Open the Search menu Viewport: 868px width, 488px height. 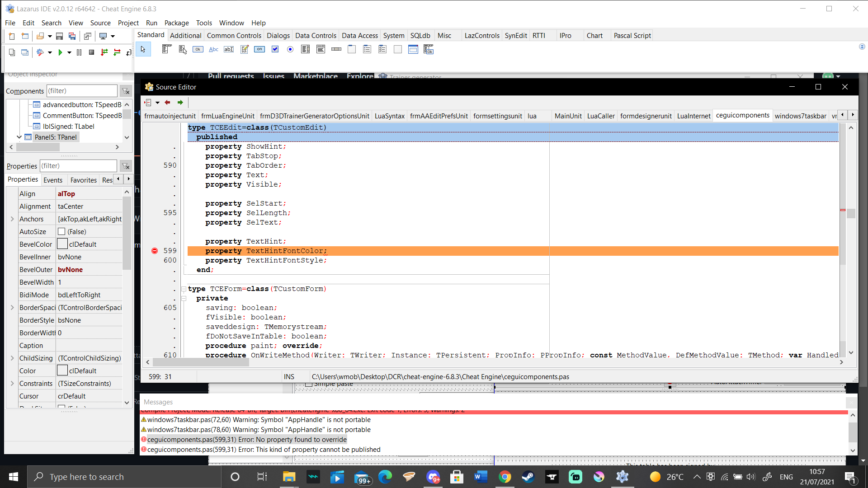51,23
